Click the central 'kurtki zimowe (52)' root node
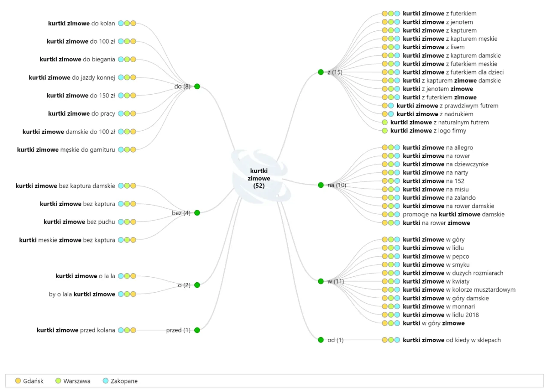The width and height of the screenshot is (549, 392). [x=260, y=178]
